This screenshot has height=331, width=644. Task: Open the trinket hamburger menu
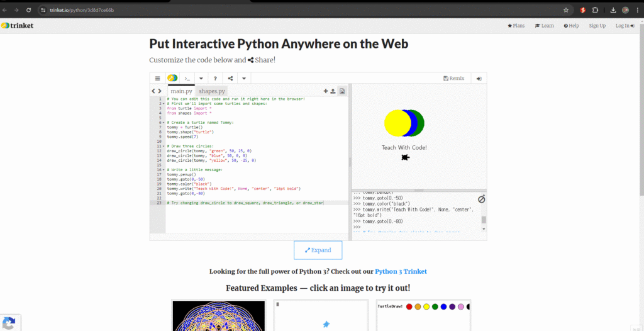[x=157, y=78]
